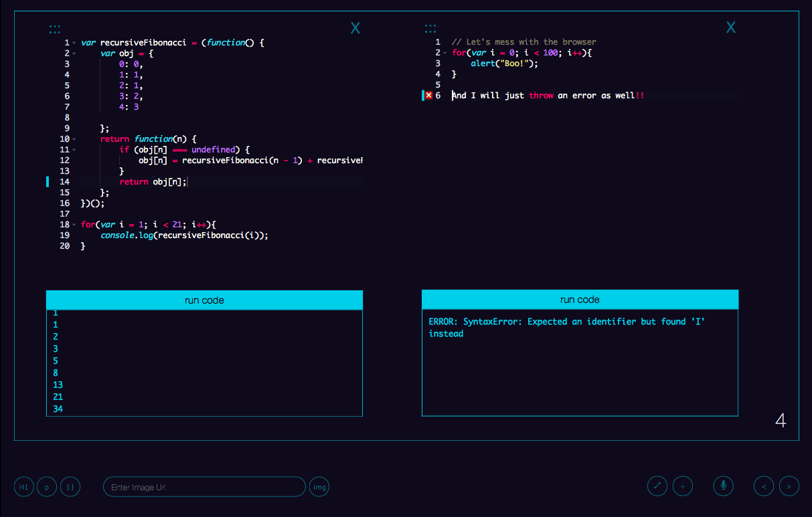This screenshot has height=517, width=812.
Task: Click the plus icon near the arrow
Action: 683,486
